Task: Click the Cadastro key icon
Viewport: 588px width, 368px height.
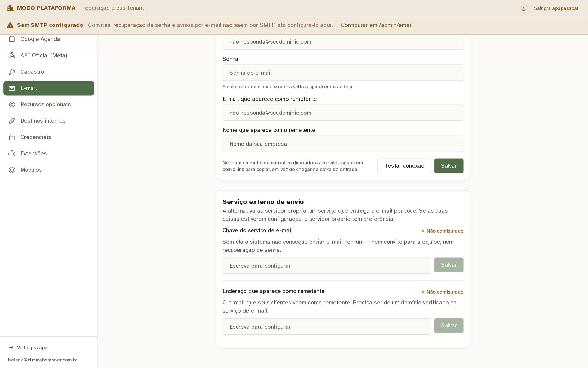Action: pyautogui.click(x=12, y=72)
